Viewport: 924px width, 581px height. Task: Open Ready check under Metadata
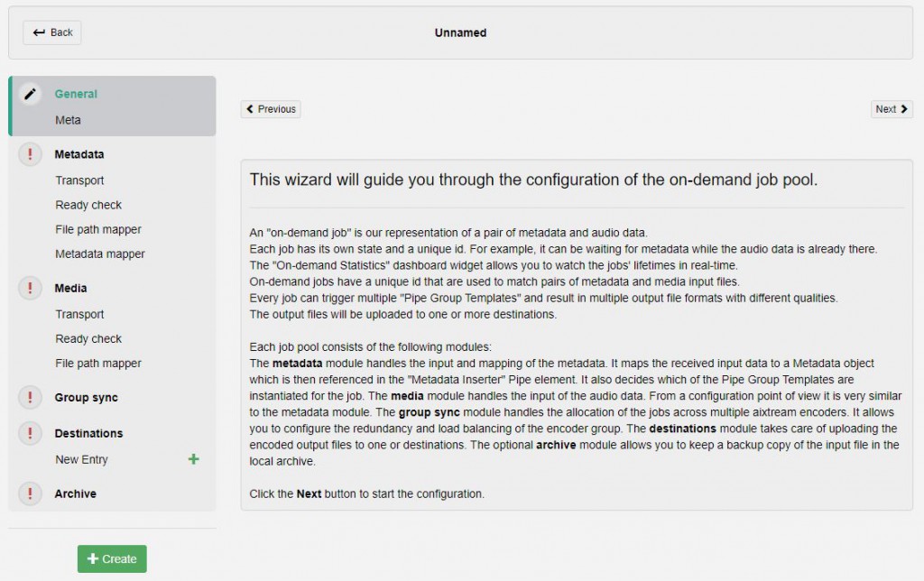[88, 205]
